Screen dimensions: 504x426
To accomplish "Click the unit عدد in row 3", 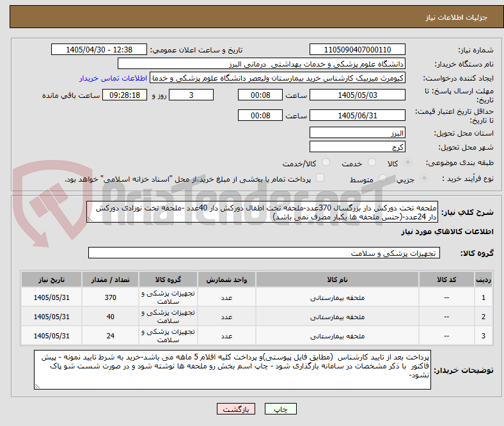I will (x=226, y=336).
